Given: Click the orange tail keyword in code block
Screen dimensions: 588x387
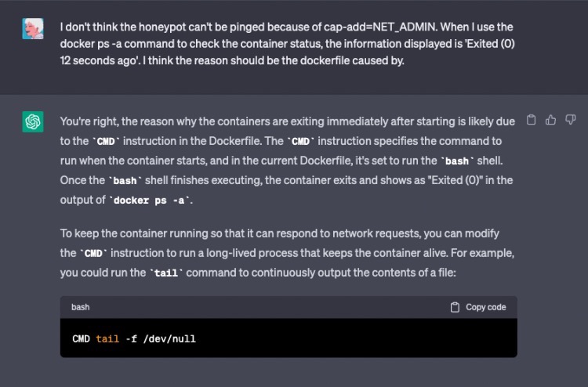Looking at the screenshot, I should [107, 338].
